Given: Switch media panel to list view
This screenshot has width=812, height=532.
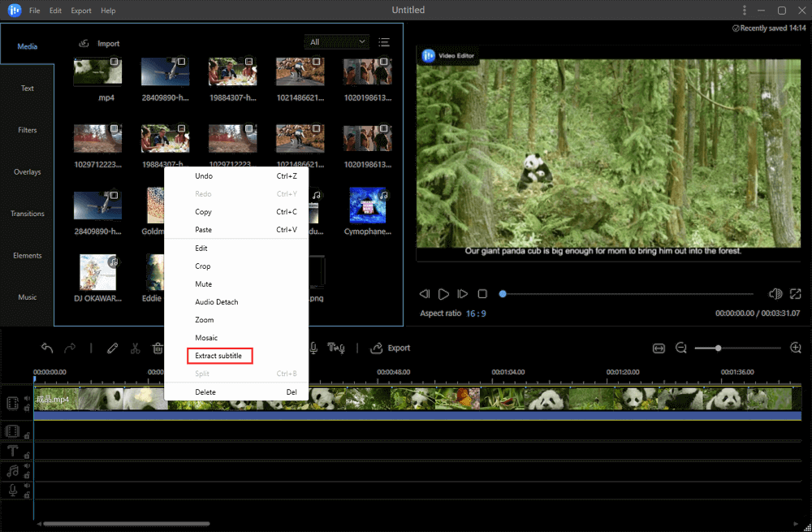Looking at the screenshot, I should click(x=384, y=42).
